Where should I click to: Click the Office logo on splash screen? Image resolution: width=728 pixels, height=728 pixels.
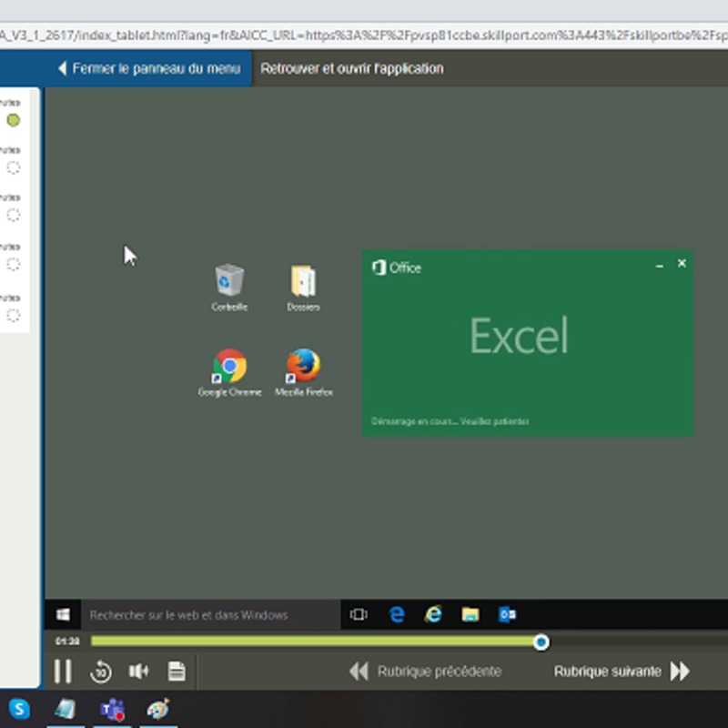click(397, 268)
